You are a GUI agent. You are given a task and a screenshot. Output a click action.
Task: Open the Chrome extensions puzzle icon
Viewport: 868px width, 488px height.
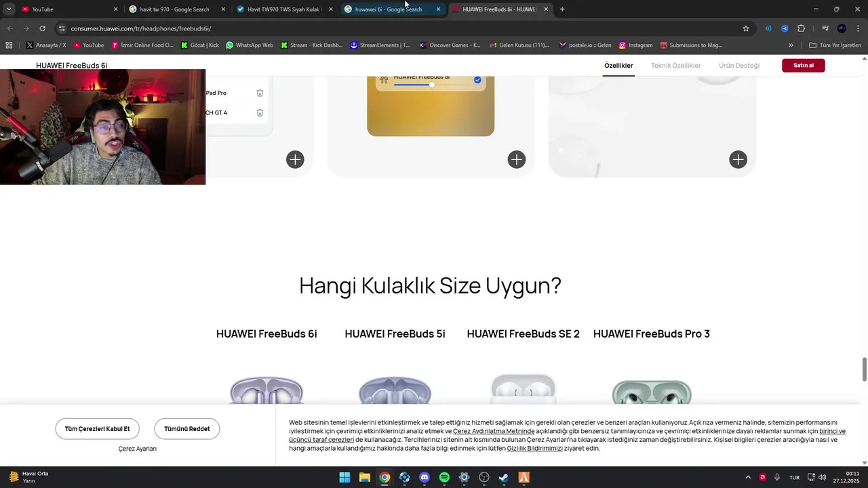point(802,28)
